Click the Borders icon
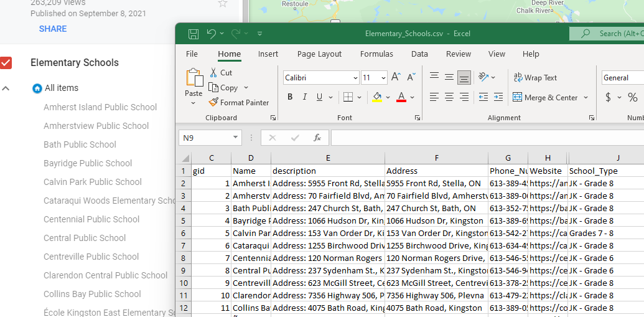Screen dimensions: 644x317 348,97
